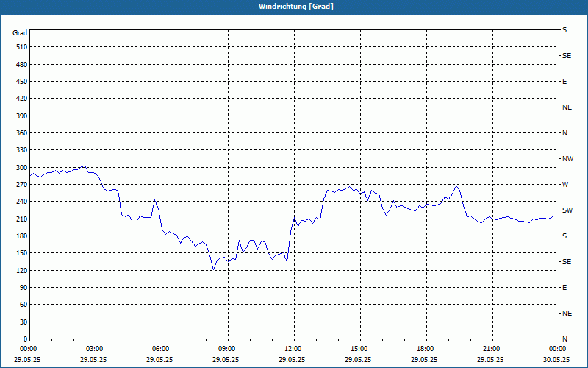Screen dimensions: 588x368
Task: Click the 510 value on the degree axis
Action: [x=21, y=47]
